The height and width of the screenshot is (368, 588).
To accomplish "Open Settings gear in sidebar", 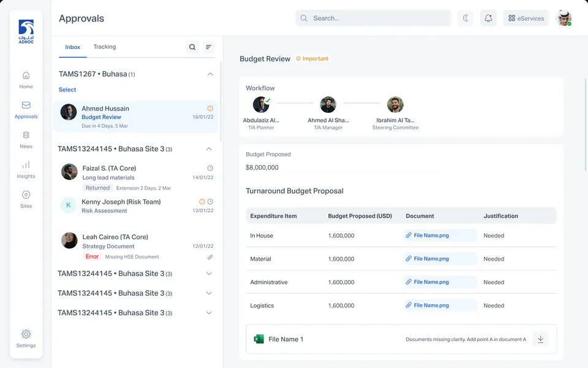I will pyautogui.click(x=26, y=334).
